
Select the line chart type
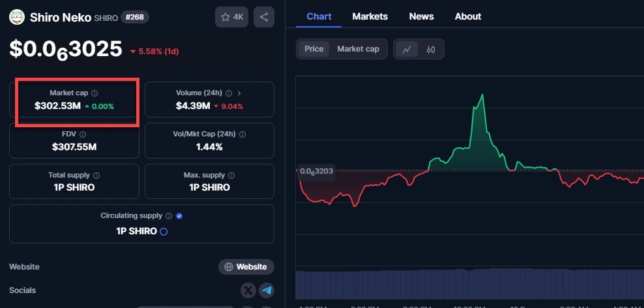coord(407,49)
